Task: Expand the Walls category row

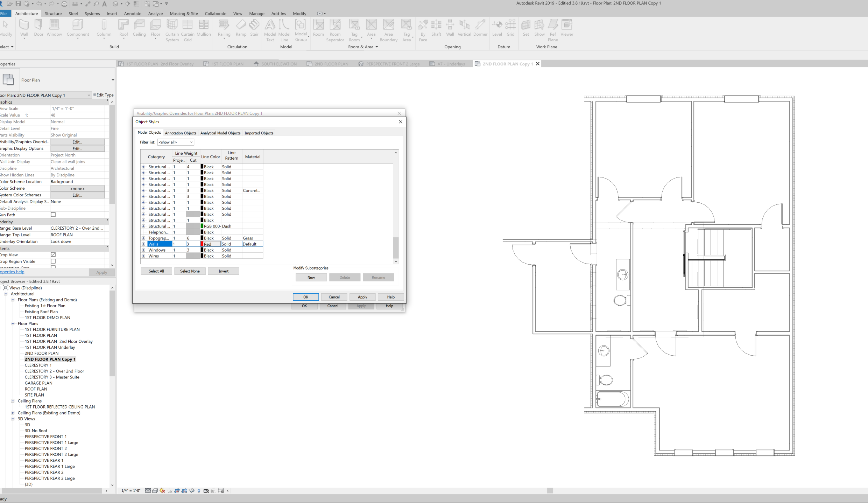Action: pyautogui.click(x=143, y=244)
